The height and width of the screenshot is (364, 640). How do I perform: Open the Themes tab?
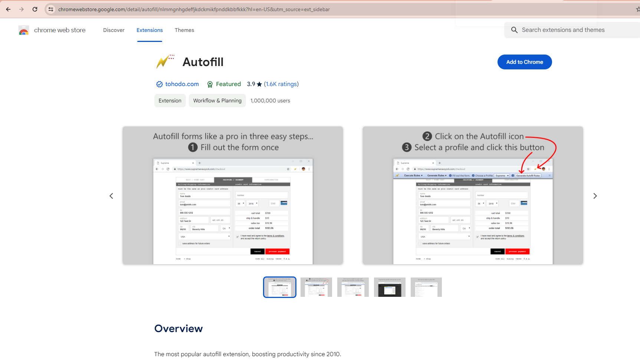(184, 30)
